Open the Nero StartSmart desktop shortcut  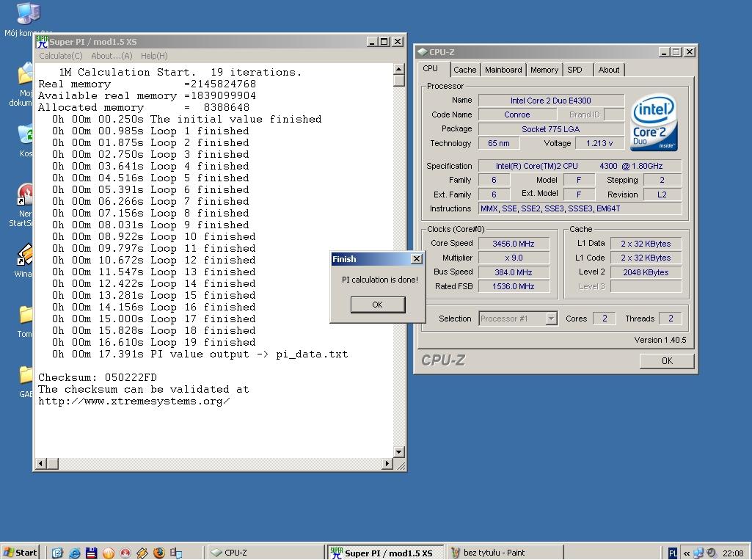click(x=25, y=194)
